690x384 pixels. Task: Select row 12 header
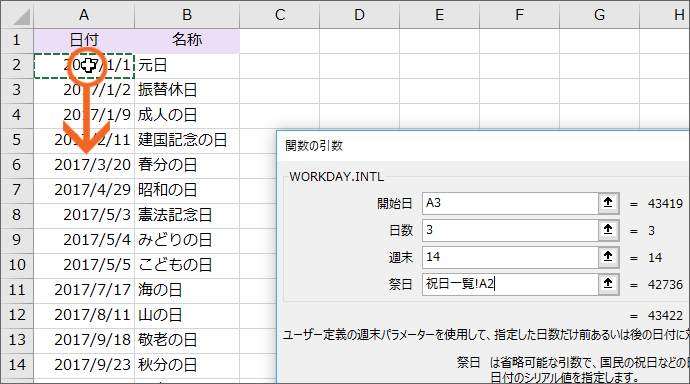click(17, 315)
